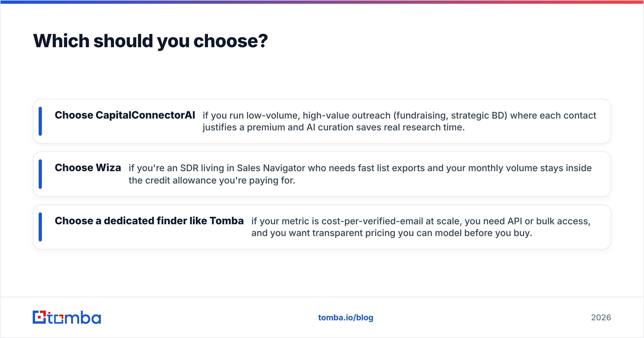644x338 pixels.
Task: Click the 2026 year label in the footer
Action: pos(601,318)
